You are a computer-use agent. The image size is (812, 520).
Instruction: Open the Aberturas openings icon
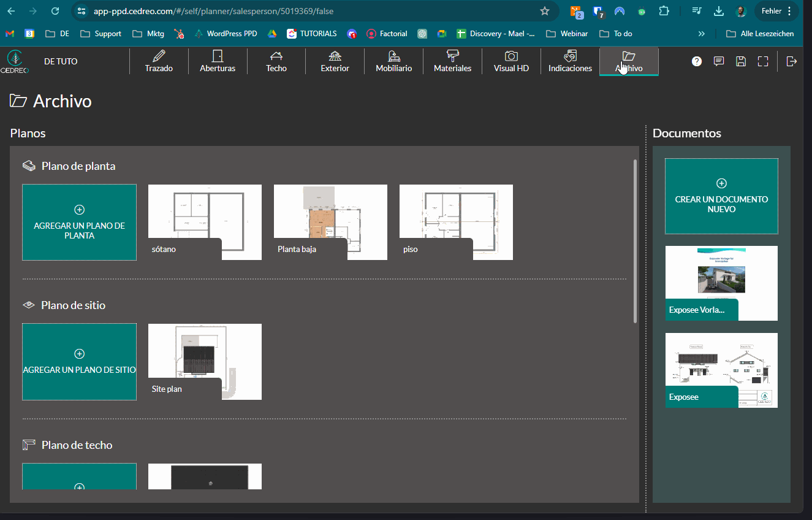click(x=218, y=61)
